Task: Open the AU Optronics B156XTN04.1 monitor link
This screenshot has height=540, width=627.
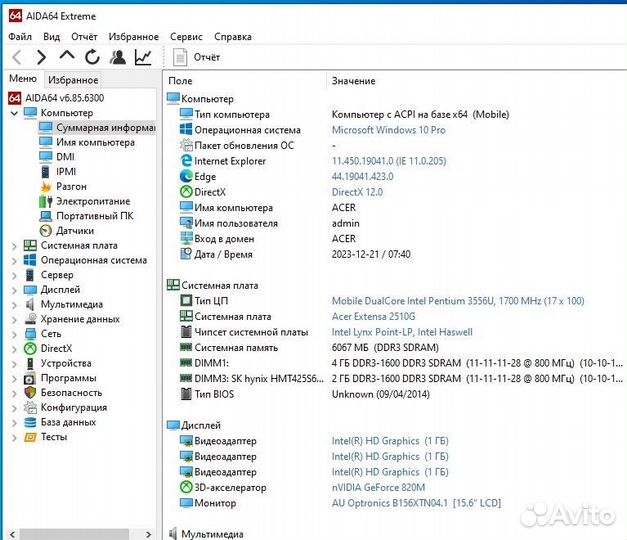Action: pyautogui.click(x=416, y=503)
